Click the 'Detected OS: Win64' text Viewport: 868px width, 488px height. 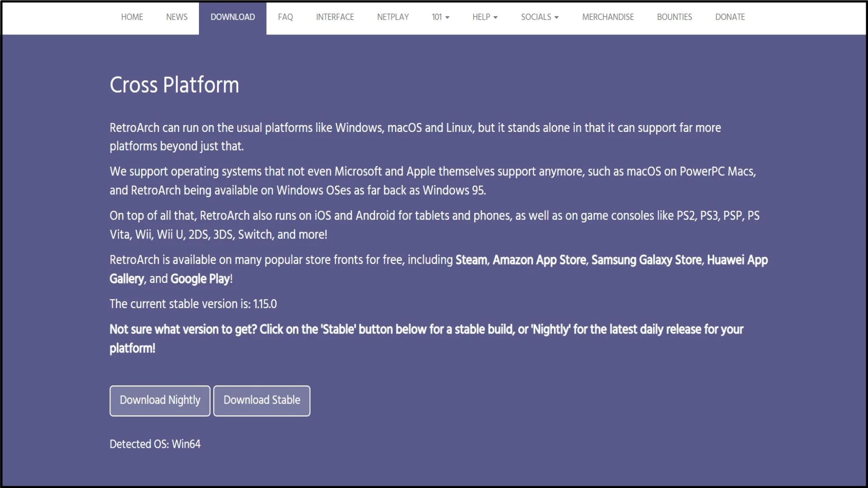[x=155, y=444]
